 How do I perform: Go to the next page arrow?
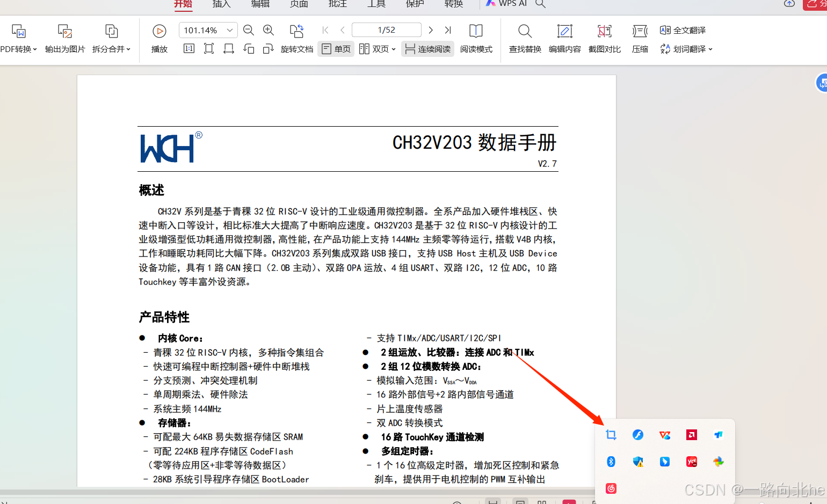pyautogui.click(x=431, y=30)
